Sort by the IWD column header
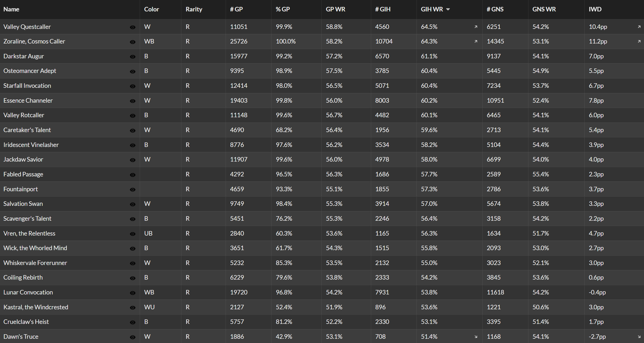Image resolution: width=644 pixels, height=343 pixels. pyautogui.click(x=595, y=9)
